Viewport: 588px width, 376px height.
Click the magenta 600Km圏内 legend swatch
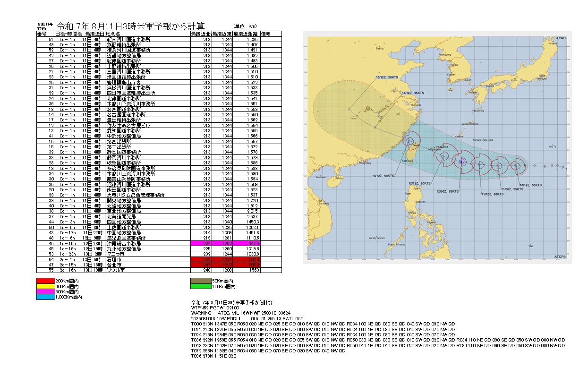click(46, 292)
